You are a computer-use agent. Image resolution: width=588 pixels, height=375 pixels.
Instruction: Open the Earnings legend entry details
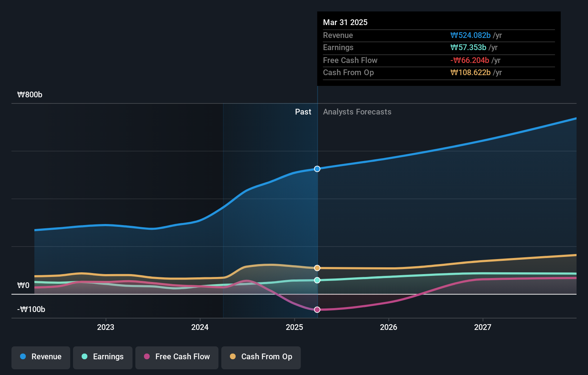pyautogui.click(x=102, y=357)
